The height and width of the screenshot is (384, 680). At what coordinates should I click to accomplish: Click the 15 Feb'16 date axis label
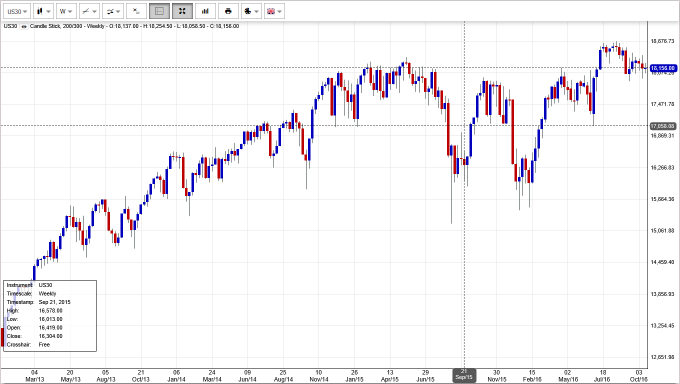(532, 376)
